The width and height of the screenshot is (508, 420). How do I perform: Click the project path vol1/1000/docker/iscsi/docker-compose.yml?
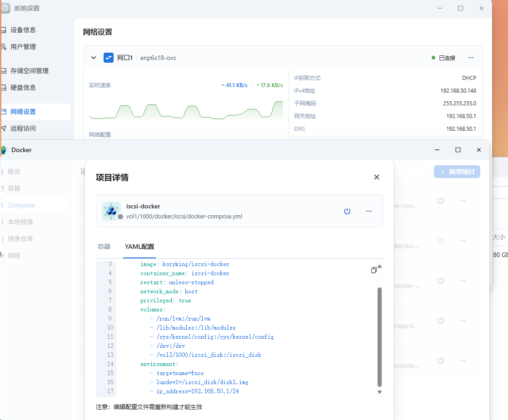184,216
